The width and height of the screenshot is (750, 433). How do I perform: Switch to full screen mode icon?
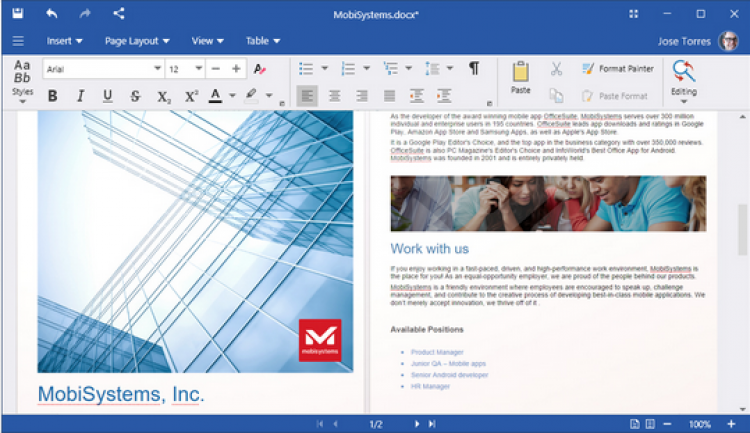pyautogui.click(x=633, y=14)
